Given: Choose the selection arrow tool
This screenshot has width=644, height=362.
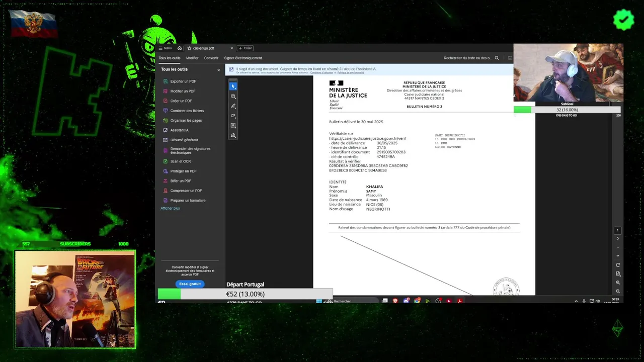Looking at the screenshot, I should click(233, 86).
